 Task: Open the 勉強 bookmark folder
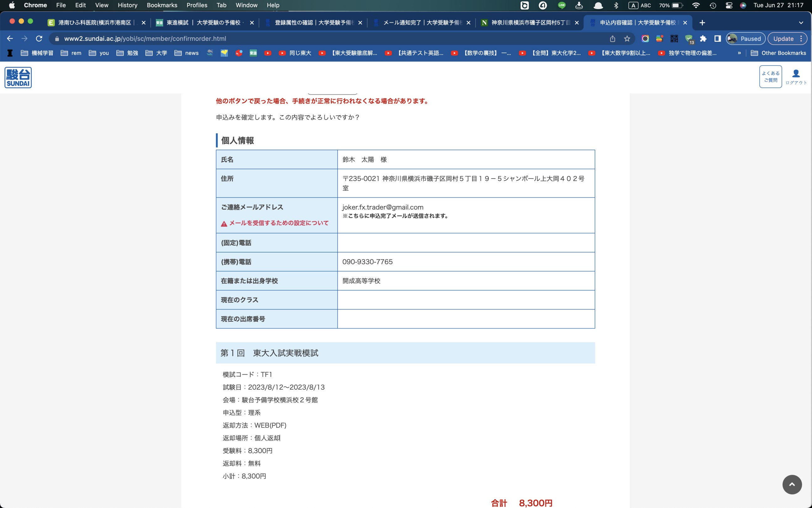[127, 53]
